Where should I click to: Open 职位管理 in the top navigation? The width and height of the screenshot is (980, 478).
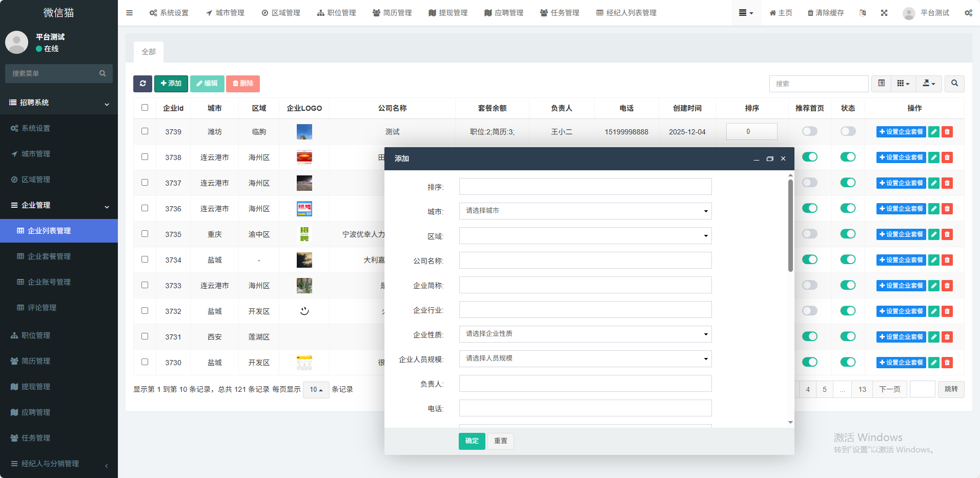point(336,13)
